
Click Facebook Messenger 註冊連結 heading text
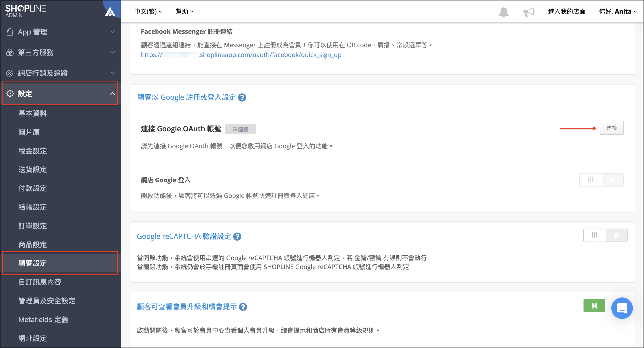tap(186, 32)
